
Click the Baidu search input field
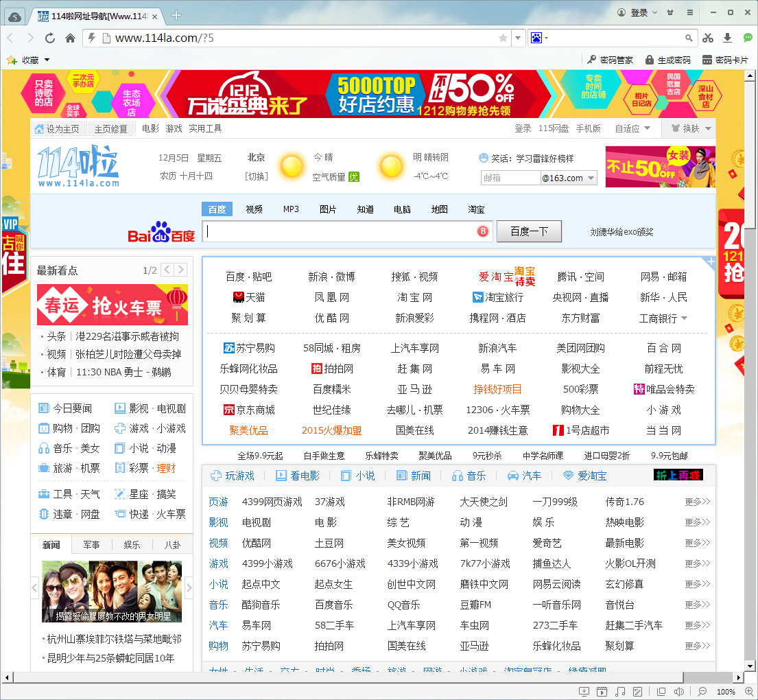coord(340,231)
